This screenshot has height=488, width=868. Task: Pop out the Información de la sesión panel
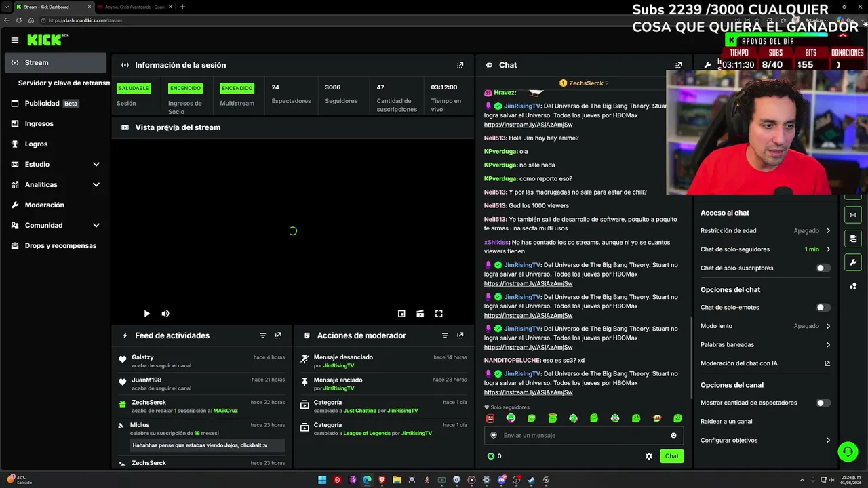pos(460,65)
